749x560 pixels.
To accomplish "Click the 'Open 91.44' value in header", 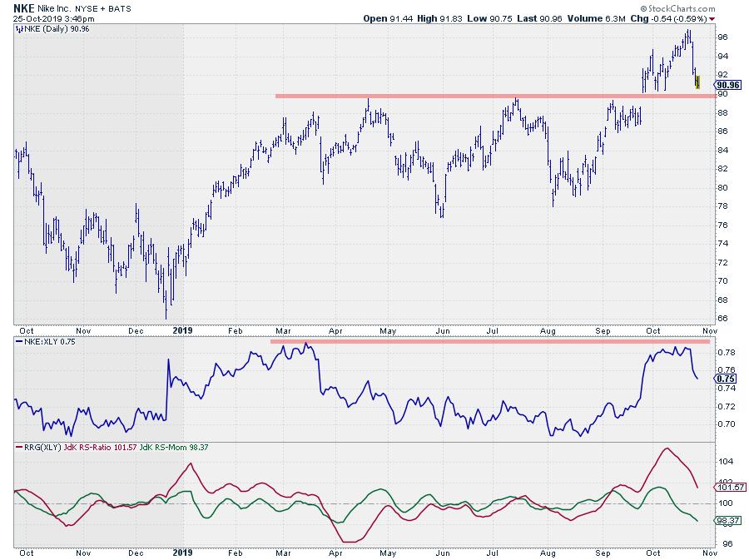I will coord(389,18).
